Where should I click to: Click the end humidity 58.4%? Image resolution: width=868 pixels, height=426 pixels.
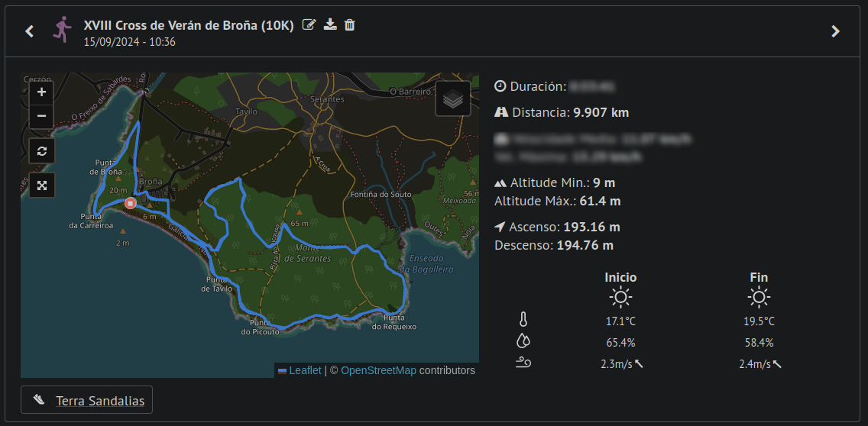pyautogui.click(x=759, y=343)
